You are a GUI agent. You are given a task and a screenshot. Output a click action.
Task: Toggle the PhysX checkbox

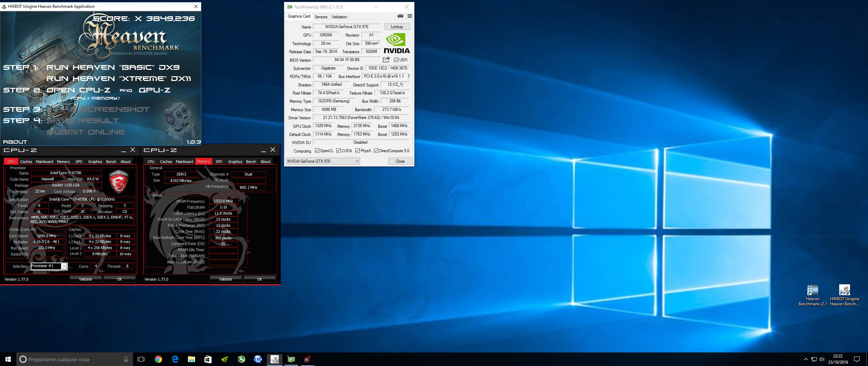357,151
